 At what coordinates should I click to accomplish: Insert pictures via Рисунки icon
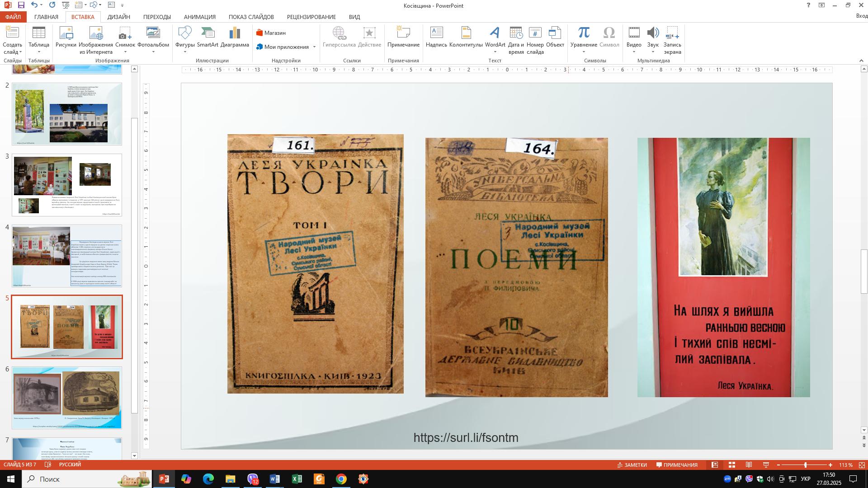point(66,37)
